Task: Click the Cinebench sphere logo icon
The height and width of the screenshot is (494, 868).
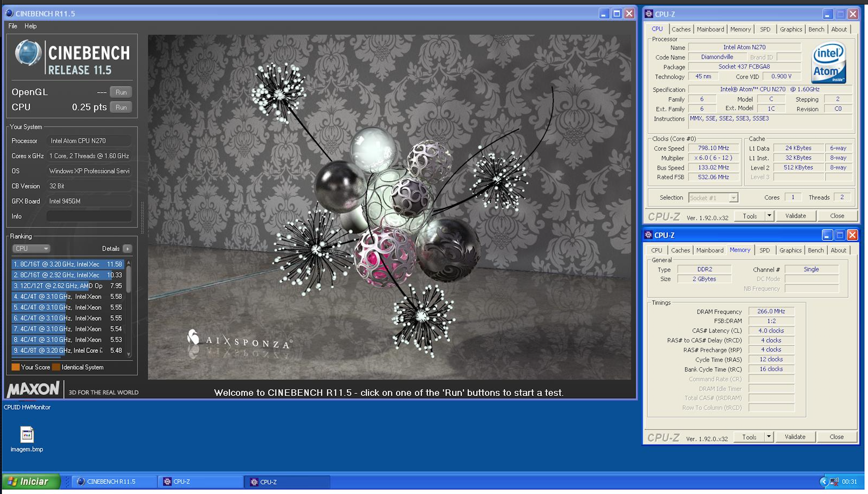Action: [x=28, y=53]
